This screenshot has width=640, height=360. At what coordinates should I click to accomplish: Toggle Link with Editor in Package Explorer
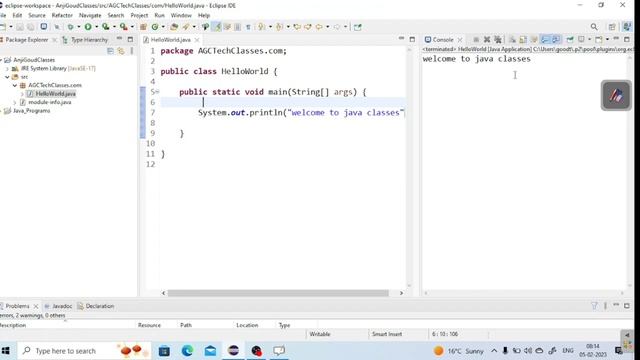point(121,51)
